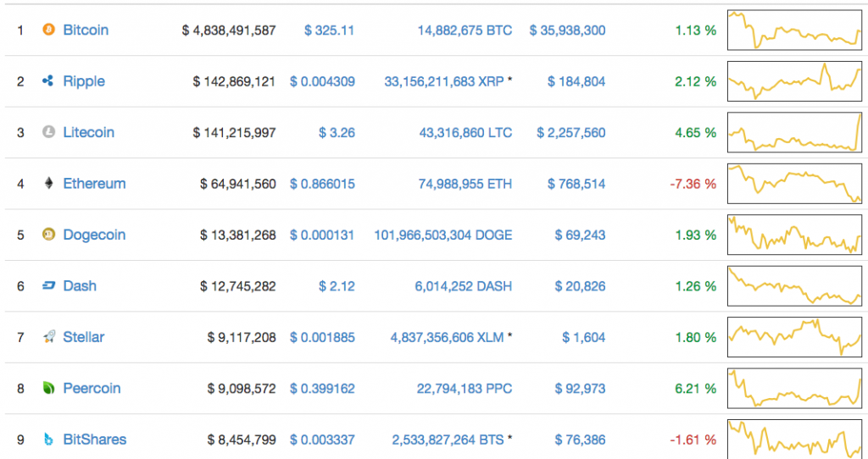Click Peercoin price $ 0.399162
The image size is (868, 459).
(x=322, y=389)
